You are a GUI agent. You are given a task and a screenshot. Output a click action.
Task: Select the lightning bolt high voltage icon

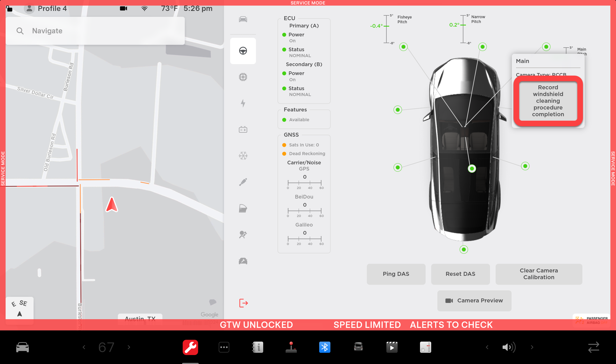coord(243,103)
